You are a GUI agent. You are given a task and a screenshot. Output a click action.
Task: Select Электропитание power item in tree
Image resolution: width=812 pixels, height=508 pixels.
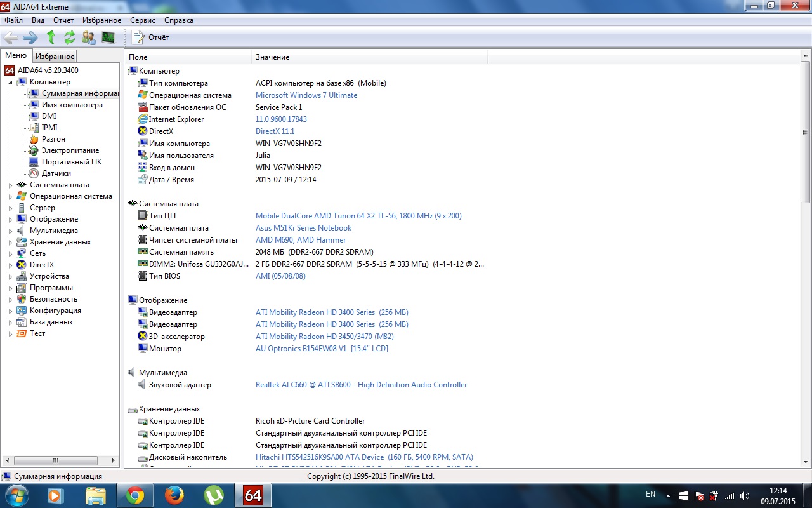70,150
